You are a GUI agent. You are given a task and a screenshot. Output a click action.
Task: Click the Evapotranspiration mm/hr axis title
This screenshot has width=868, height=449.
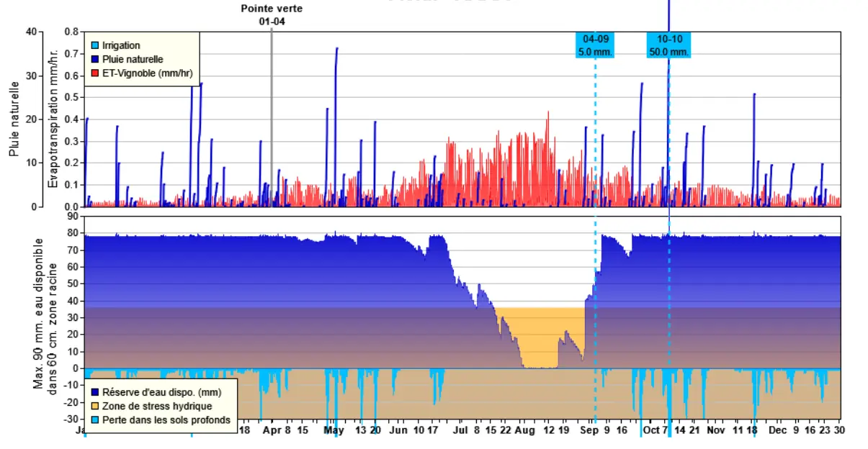53,119
